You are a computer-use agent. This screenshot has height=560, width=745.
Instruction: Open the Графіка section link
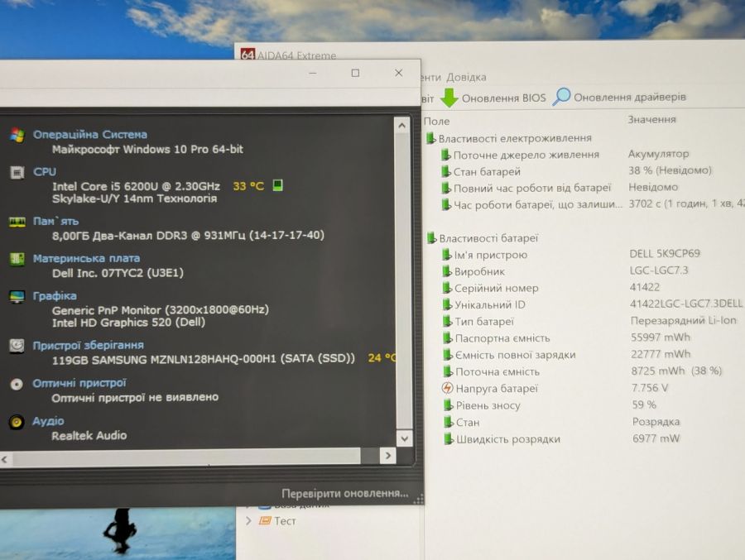click(x=55, y=296)
